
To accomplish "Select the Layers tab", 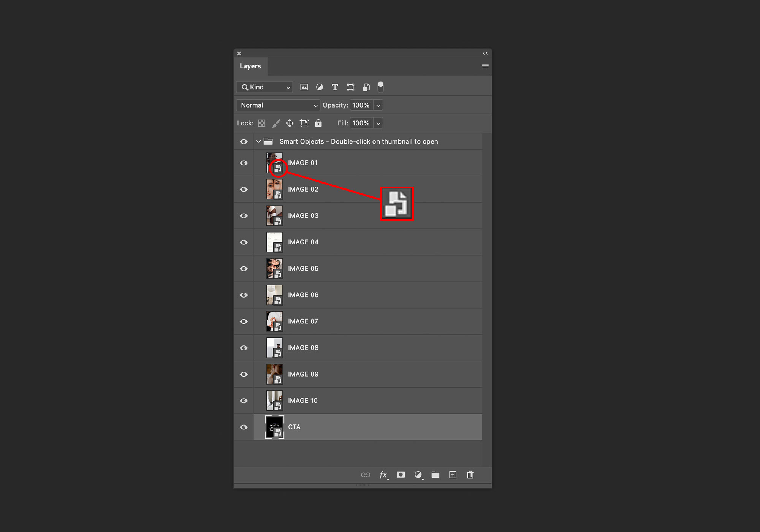I will click(250, 66).
